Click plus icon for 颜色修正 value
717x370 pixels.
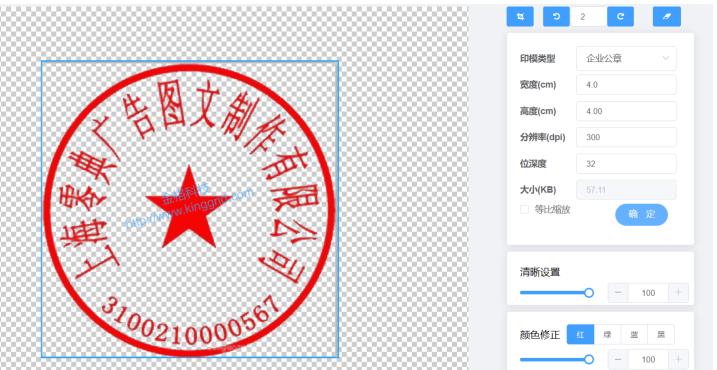(x=679, y=359)
